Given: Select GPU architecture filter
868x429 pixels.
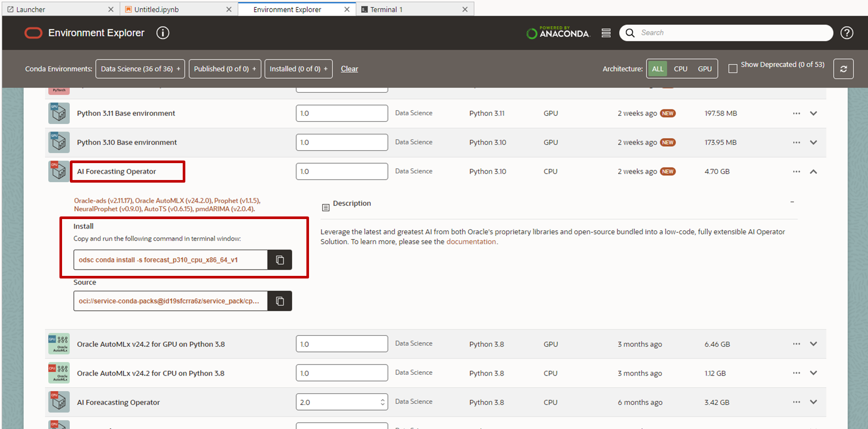Looking at the screenshot, I should [x=705, y=69].
